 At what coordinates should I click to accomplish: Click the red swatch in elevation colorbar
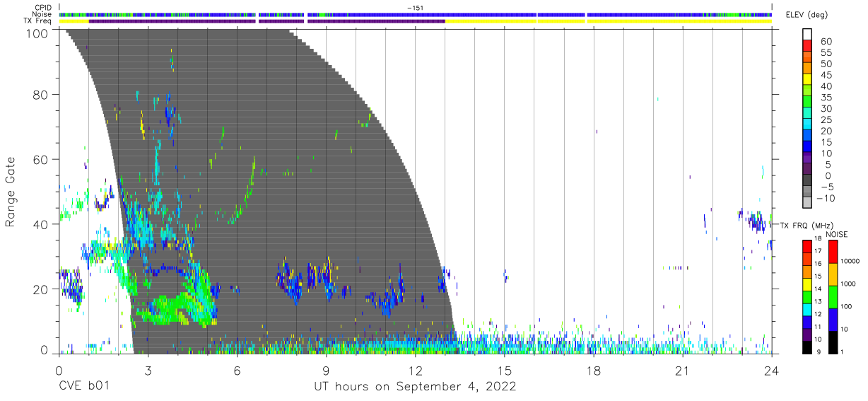point(807,46)
